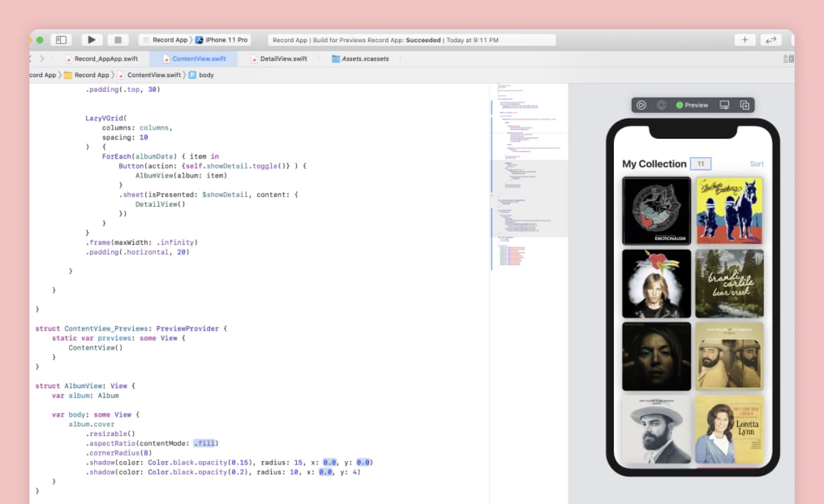Click the ContentView() line in previews

click(95, 348)
